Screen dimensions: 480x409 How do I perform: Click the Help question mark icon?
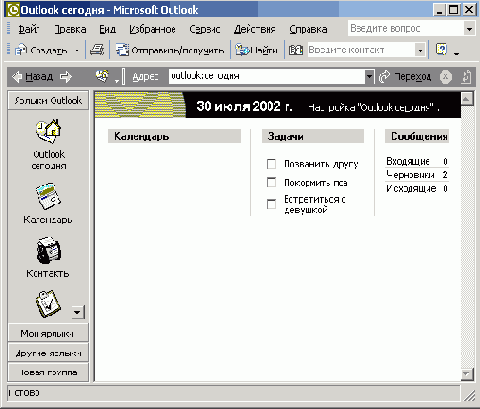[x=441, y=49]
